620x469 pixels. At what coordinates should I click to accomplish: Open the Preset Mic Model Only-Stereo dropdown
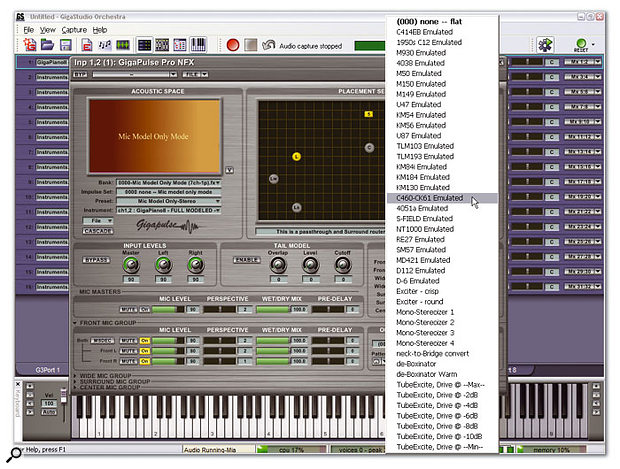point(168,201)
